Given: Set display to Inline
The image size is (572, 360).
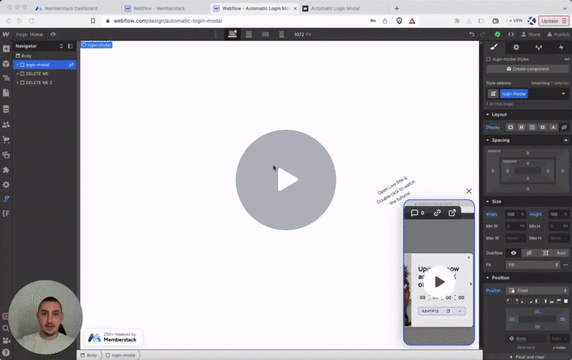Looking at the screenshot, I should click(553, 127).
